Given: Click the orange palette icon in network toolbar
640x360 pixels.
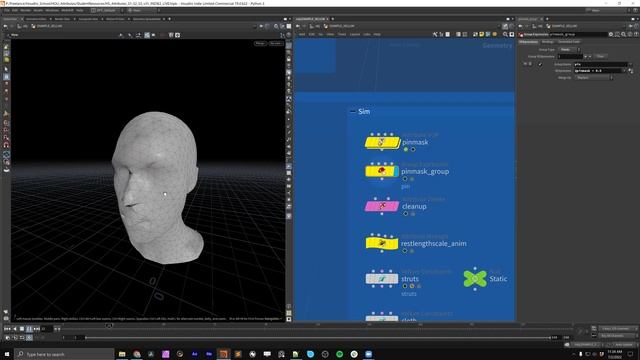Looking at the screenshot, I should [495, 34].
